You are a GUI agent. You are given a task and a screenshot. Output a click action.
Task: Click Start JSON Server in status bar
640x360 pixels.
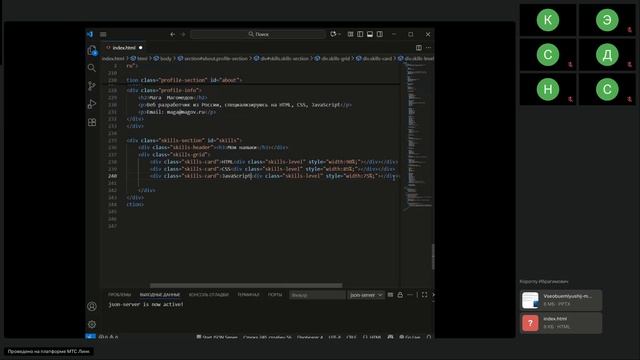(x=217, y=337)
